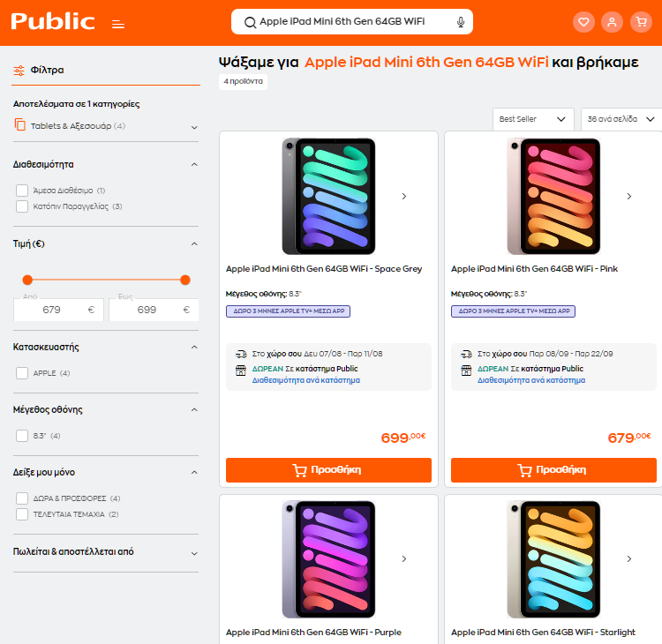Image resolution: width=662 pixels, height=644 pixels.
Task: Show next image of Space Grey iPad
Action: 404,196
